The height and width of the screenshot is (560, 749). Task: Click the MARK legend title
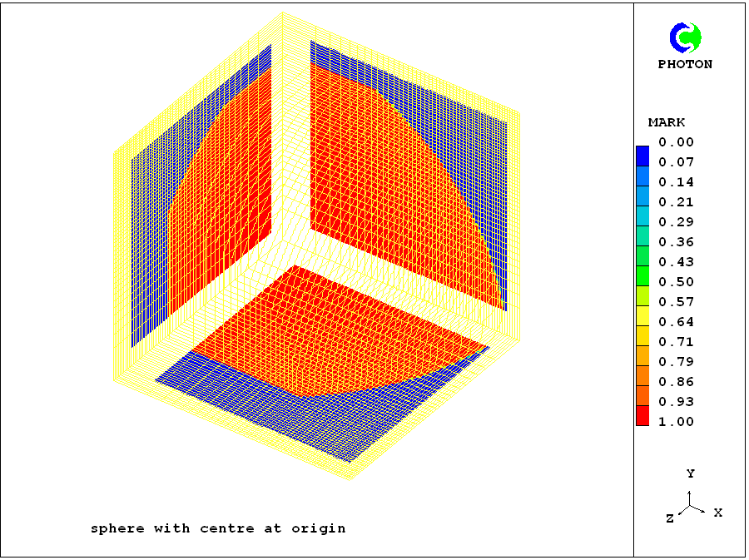tap(667, 122)
